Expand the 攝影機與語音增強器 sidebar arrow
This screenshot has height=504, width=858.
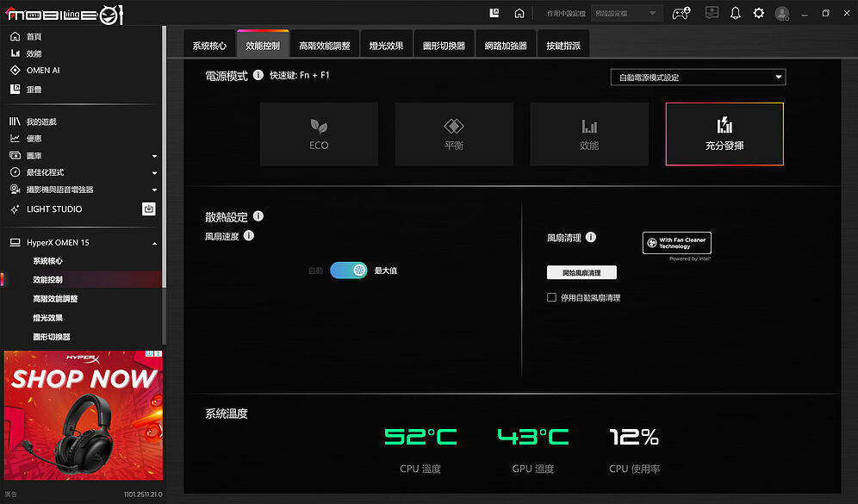[154, 190]
